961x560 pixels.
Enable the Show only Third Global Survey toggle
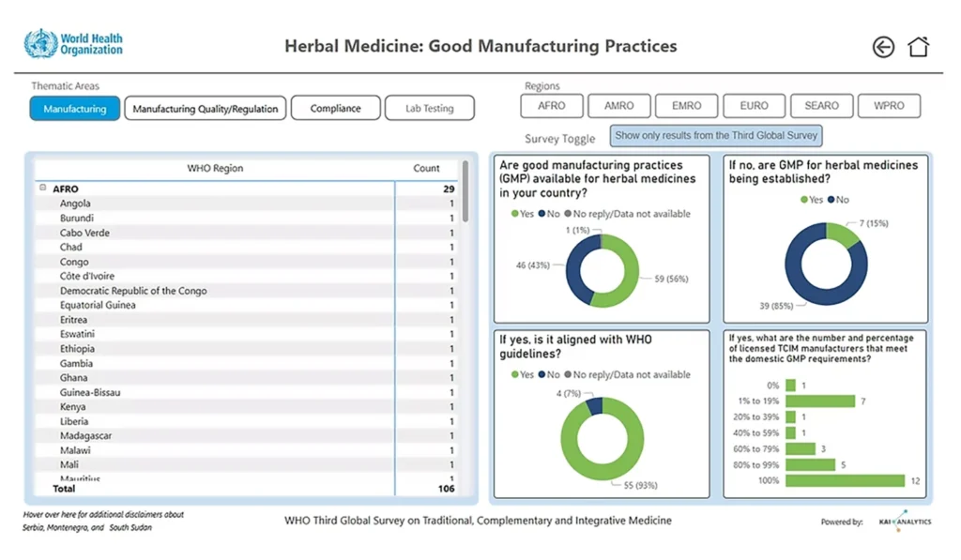[716, 135]
